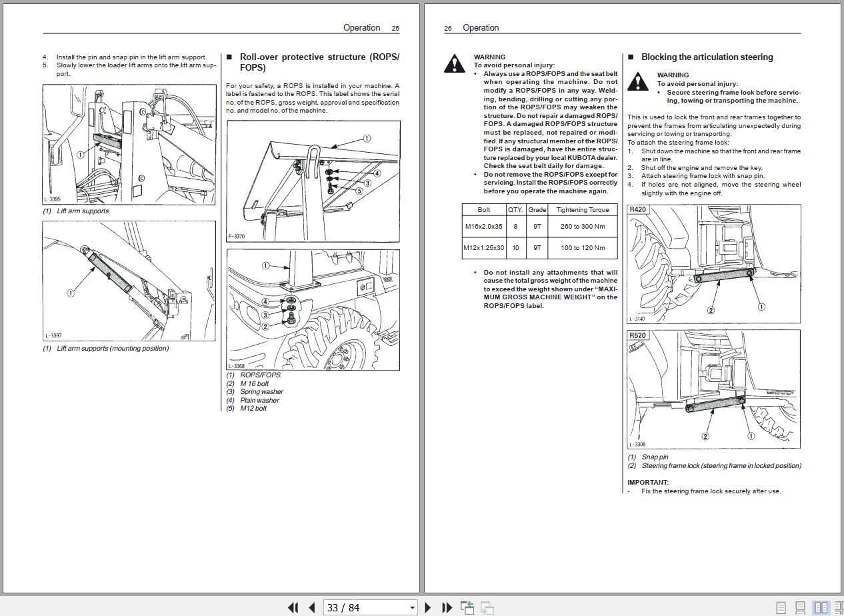Viewport: 844px width, 616px height.
Task: Click the tightening torque table
Action: [539, 229]
